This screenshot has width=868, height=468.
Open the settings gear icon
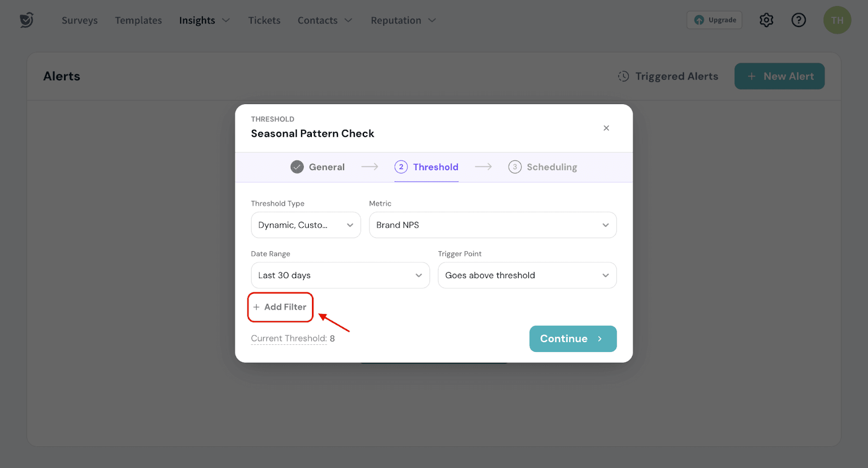766,20
